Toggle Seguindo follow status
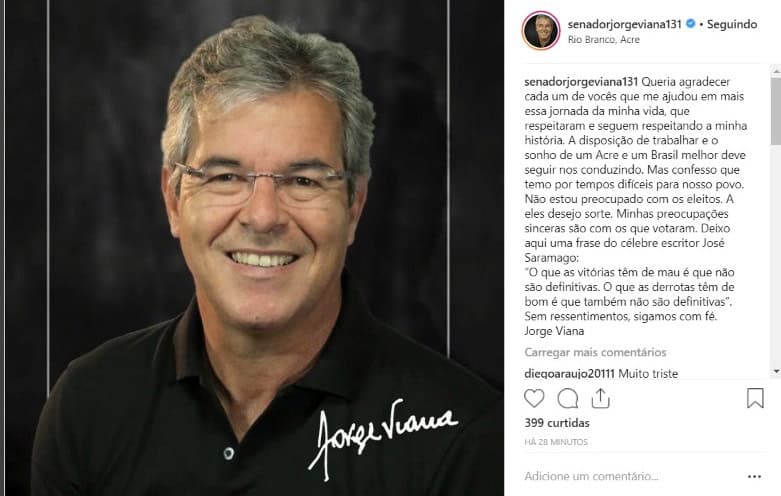 732,24
